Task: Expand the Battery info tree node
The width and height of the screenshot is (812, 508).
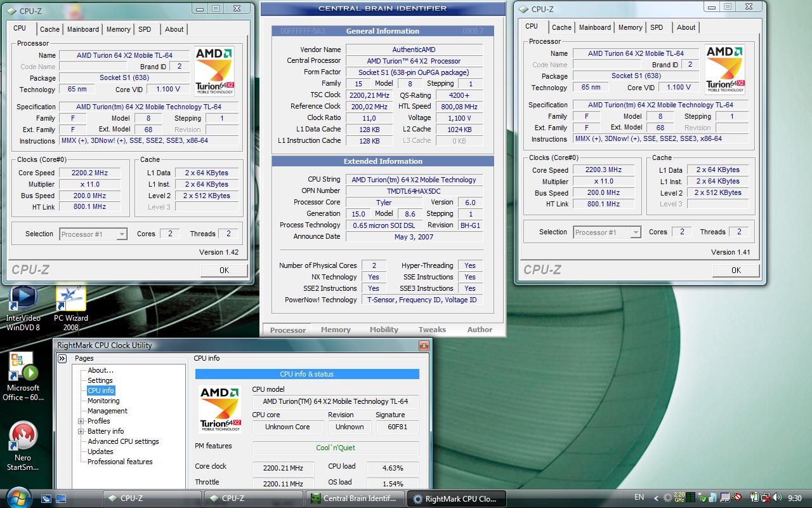Action: (x=81, y=431)
